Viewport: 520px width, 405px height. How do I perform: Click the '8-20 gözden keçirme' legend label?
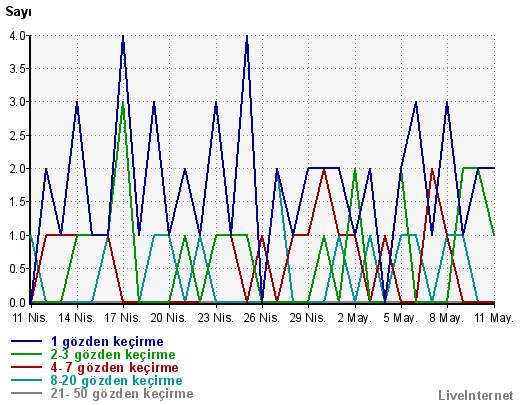(116, 381)
